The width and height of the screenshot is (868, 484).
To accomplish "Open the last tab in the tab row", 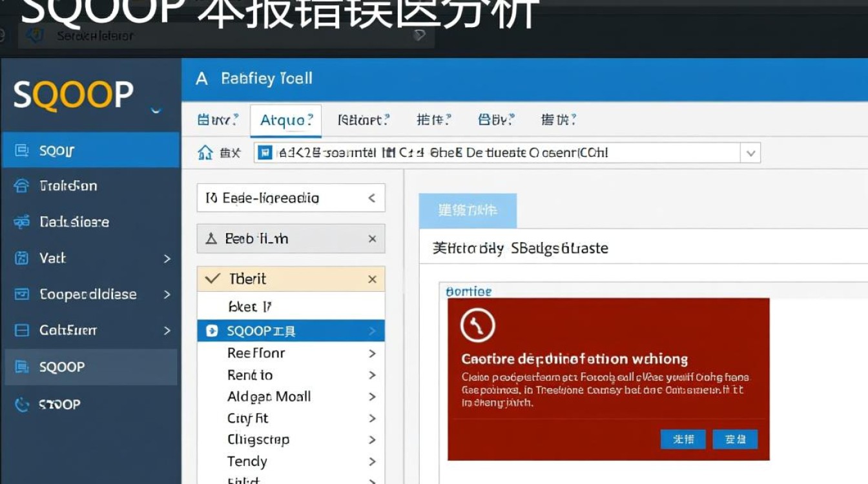I will 558,120.
